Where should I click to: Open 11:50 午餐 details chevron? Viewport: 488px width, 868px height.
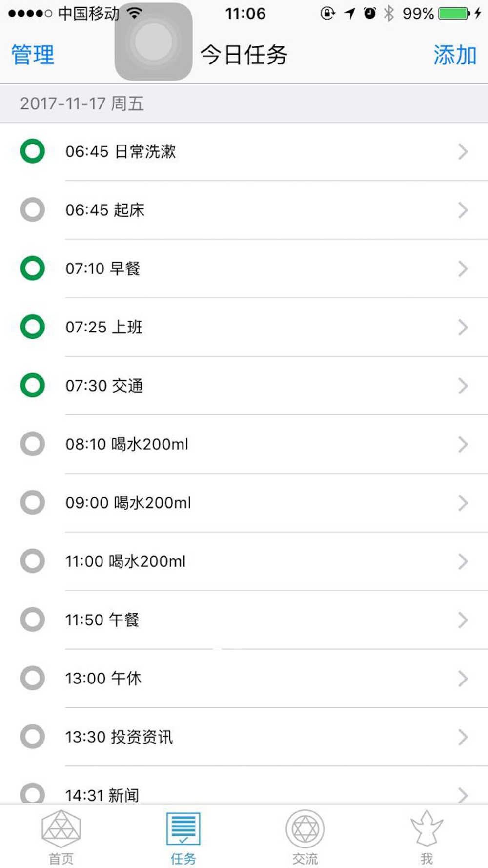463,620
